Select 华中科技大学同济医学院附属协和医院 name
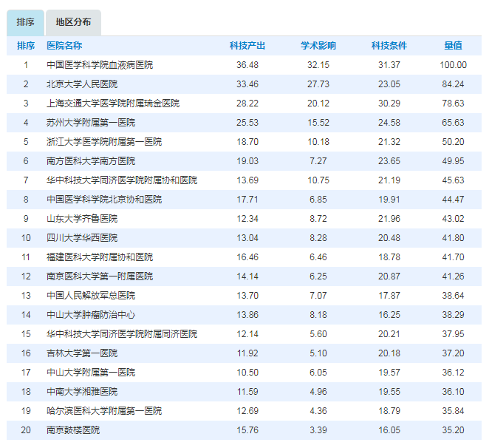Image resolution: width=489 pixels, height=448 pixels. (122, 180)
